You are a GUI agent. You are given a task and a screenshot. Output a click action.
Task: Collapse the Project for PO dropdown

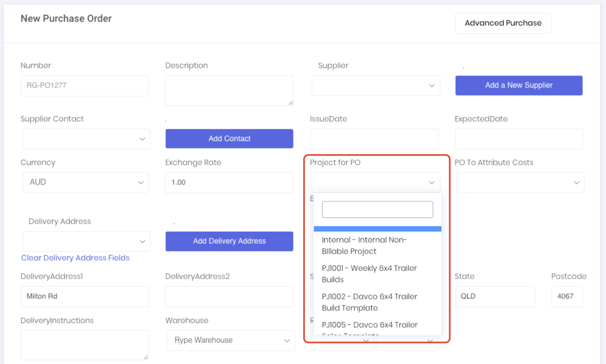click(x=375, y=182)
